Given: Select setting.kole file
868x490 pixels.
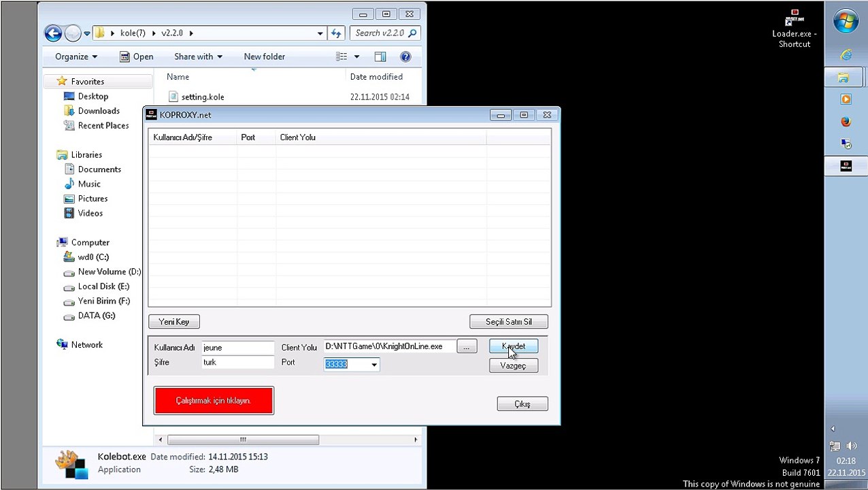Looking at the screenshot, I should click(203, 97).
